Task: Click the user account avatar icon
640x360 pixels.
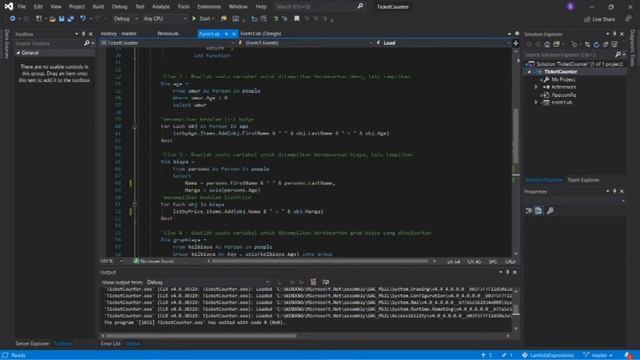Action: point(570,7)
